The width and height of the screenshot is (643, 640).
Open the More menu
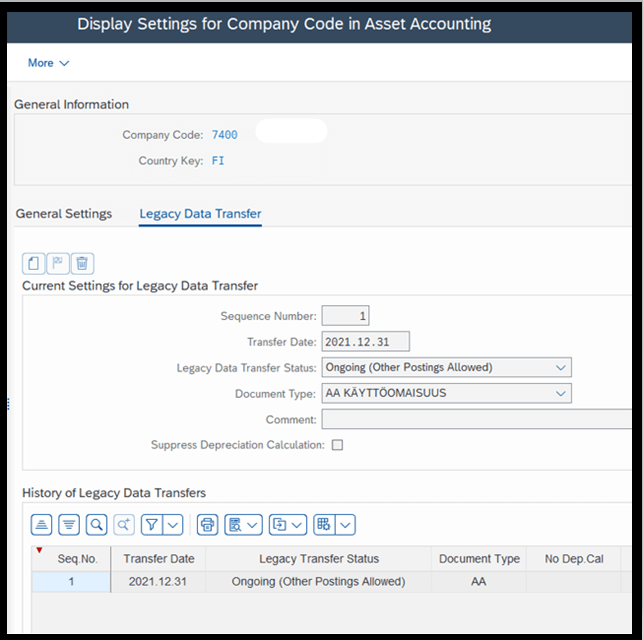point(48,63)
